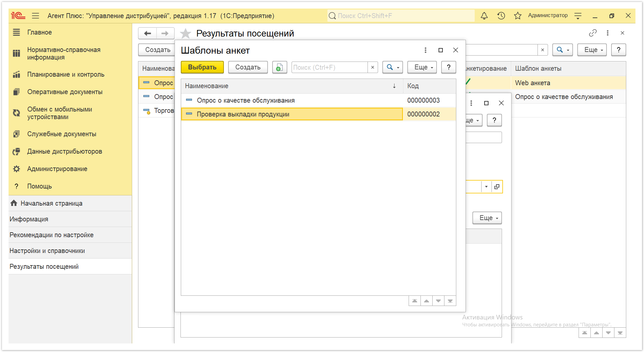Screen dimensions: 644x352
Task: Click the Выбрать button
Action: tap(202, 67)
